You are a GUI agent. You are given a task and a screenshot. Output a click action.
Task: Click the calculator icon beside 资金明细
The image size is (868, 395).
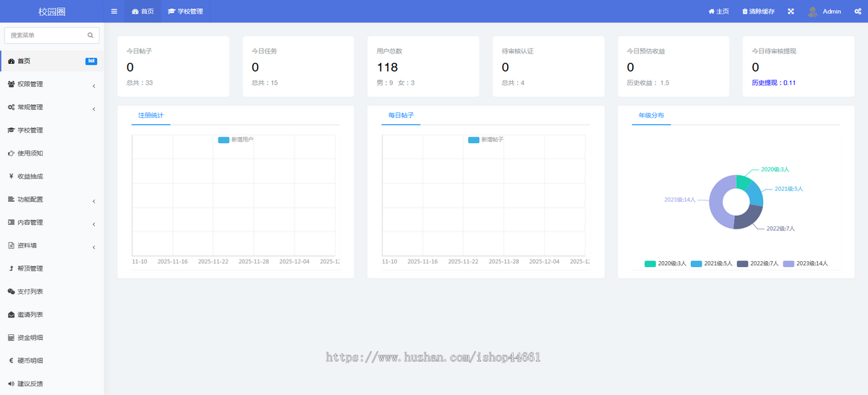11,338
